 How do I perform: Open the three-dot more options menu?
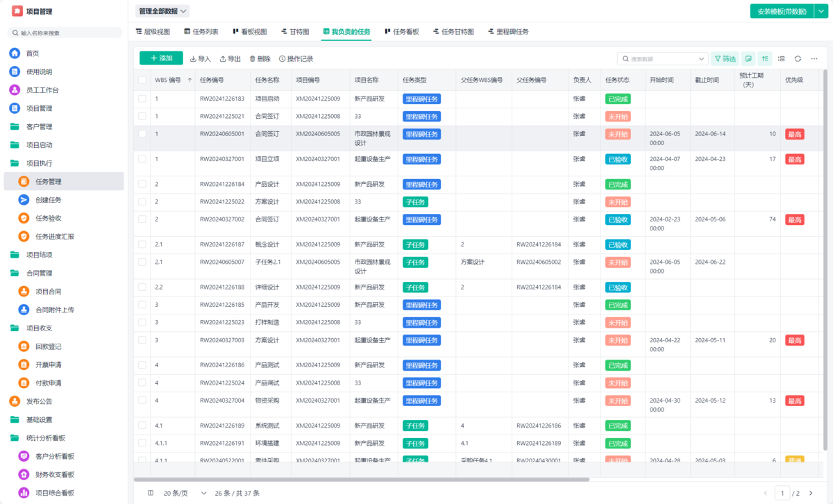(814, 59)
